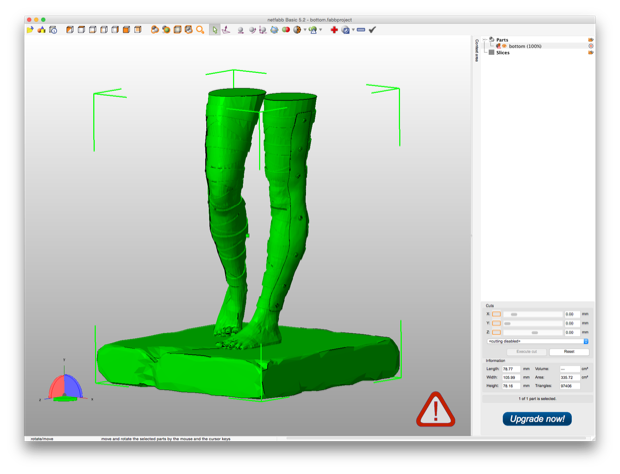Screen dimensions: 620x474
Task: Toggle visibility eye of the bottom part
Action: click(505, 46)
